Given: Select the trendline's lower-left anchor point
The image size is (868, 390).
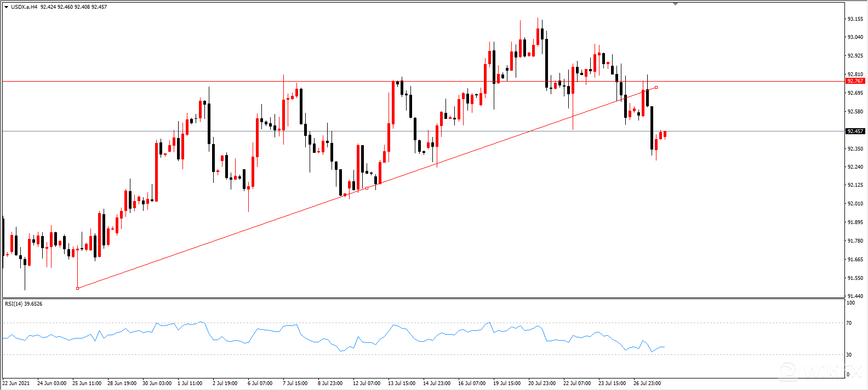Looking at the screenshot, I should coord(78,288).
